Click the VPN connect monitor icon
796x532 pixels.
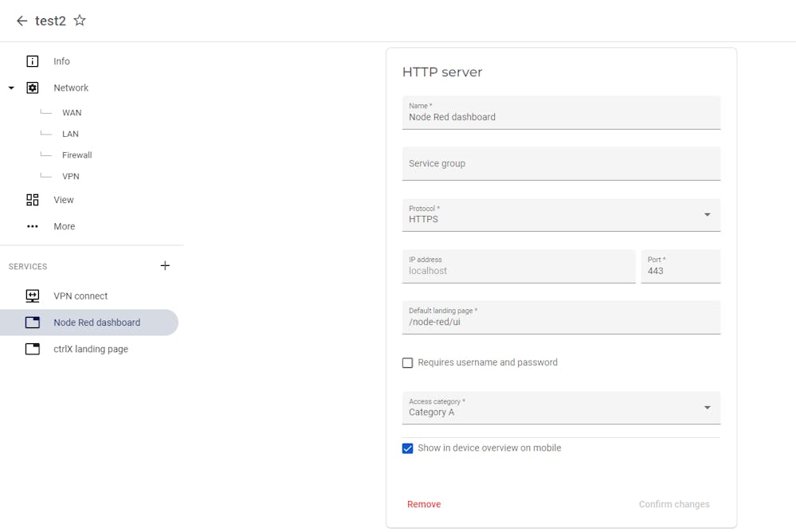[33, 296]
